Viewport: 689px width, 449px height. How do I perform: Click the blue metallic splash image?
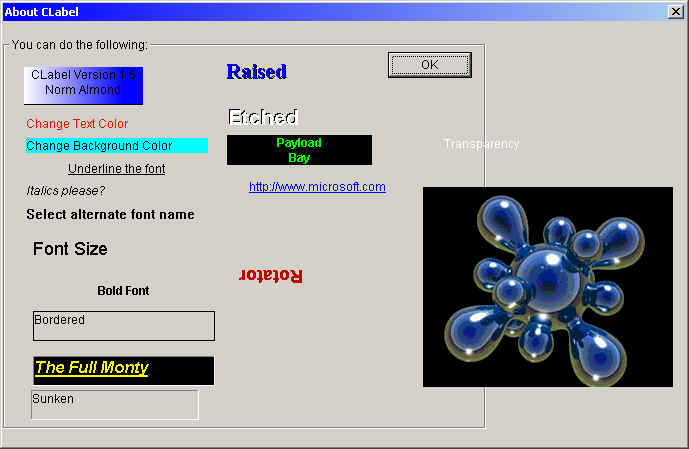(547, 287)
